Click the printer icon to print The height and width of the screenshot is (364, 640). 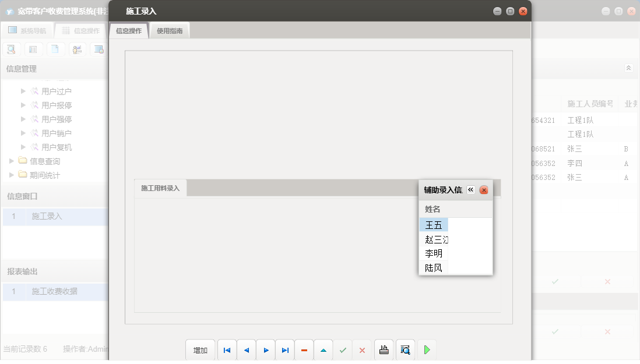pos(384,350)
